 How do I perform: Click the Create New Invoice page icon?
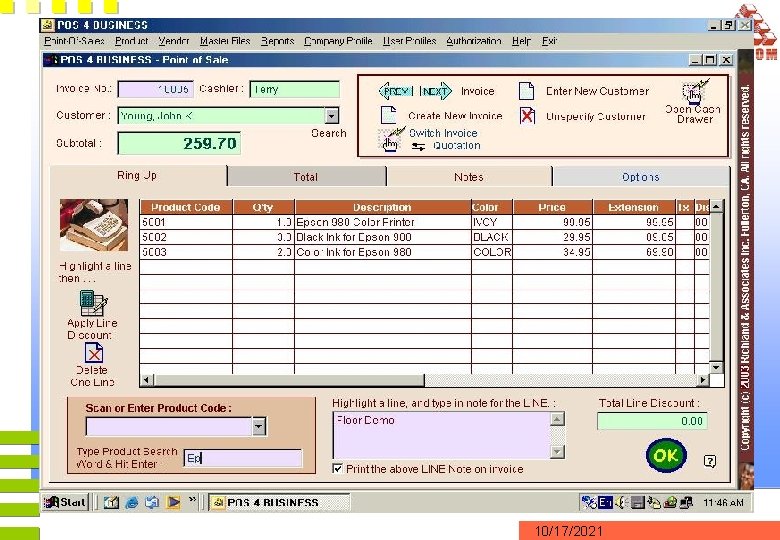coord(389,115)
